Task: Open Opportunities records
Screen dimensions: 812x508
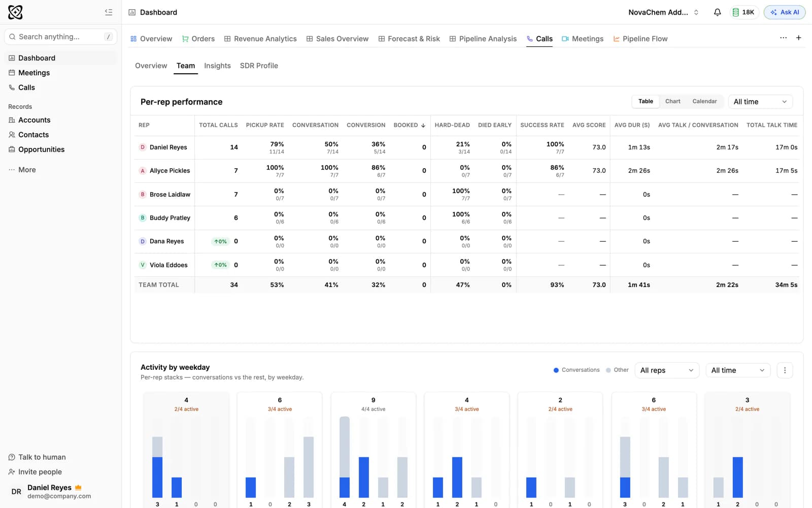Action: [x=61, y=149]
